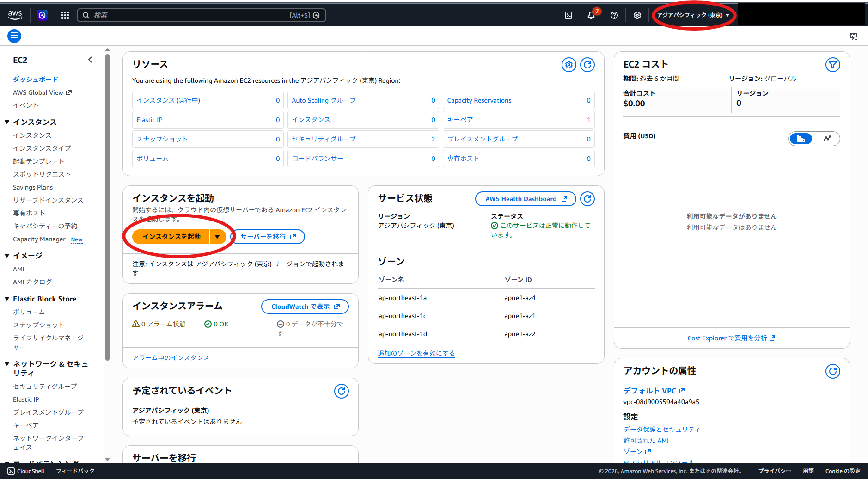Open the セキュリティグループ resource link
This screenshot has height=479, width=868.
click(324, 139)
